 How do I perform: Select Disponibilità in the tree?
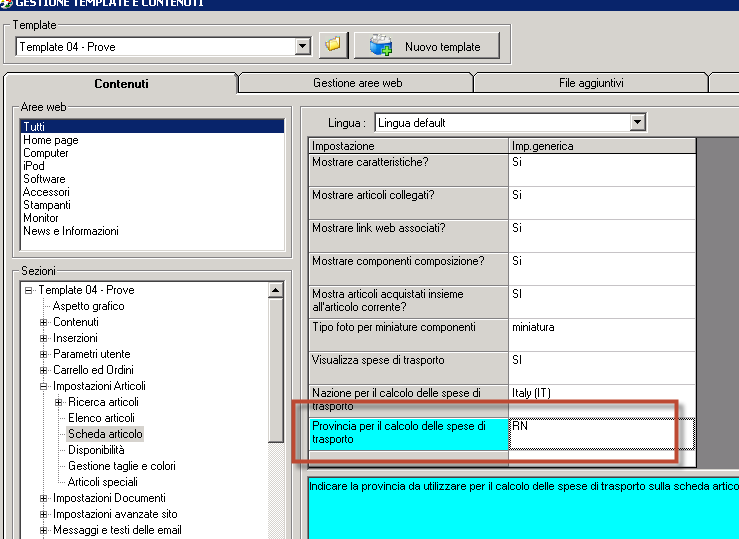point(96,450)
